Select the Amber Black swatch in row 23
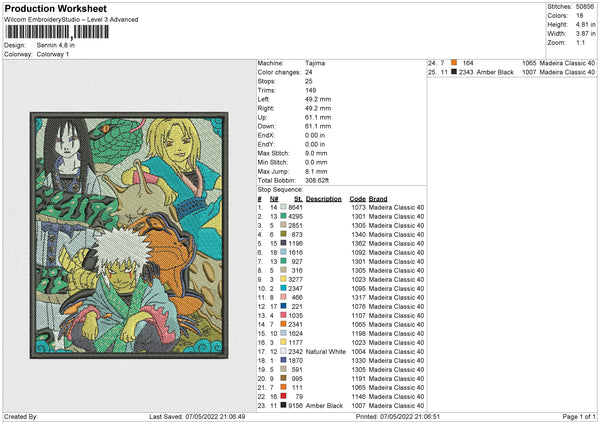600x424 pixels. pyautogui.click(x=283, y=405)
